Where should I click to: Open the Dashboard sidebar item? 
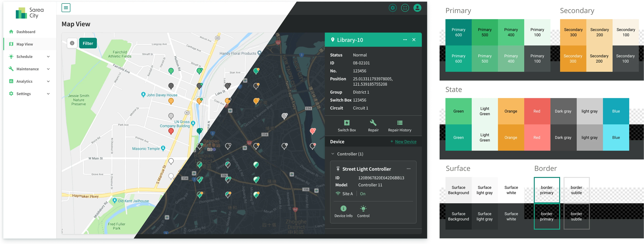[x=26, y=32]
